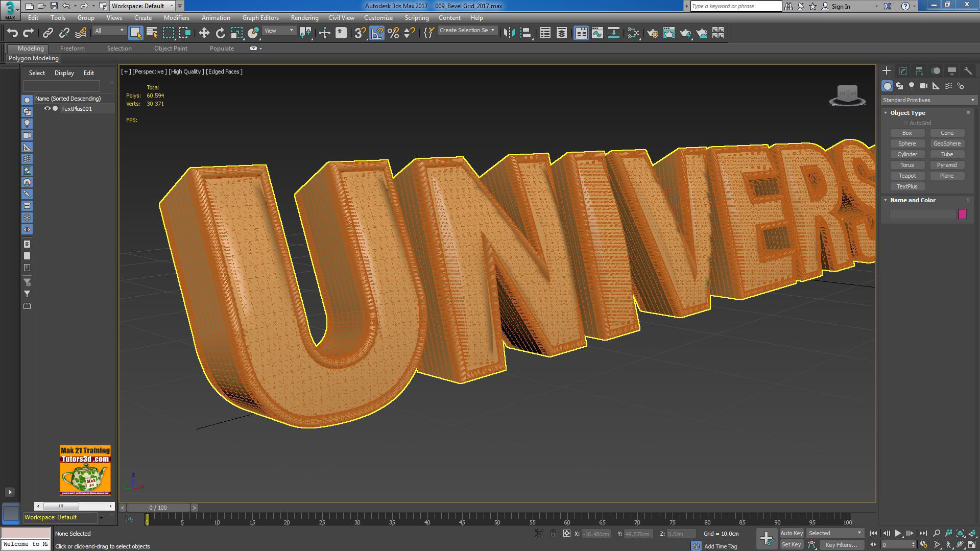This screenshot has height=551, width=980.
Task: Click the Align tool in main toolbar
Action: pos(525,33)
